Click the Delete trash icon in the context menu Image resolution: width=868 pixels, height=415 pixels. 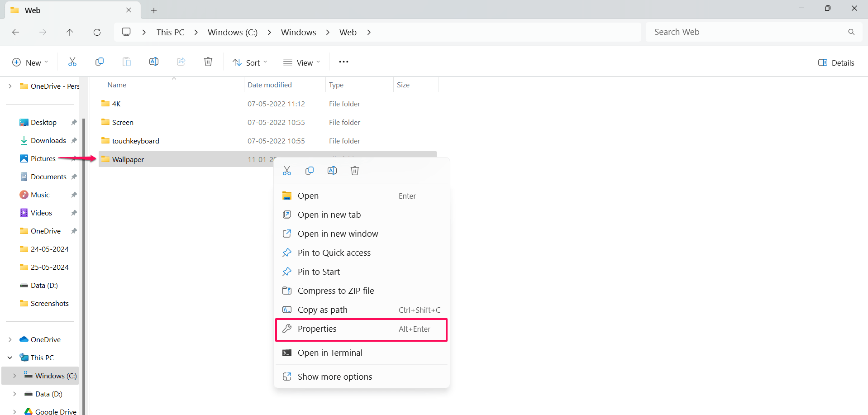point(355,171)
